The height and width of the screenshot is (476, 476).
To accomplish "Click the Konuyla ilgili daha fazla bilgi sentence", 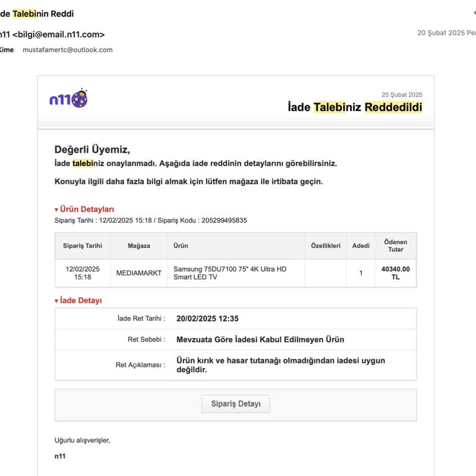I will tap(188, 182).
